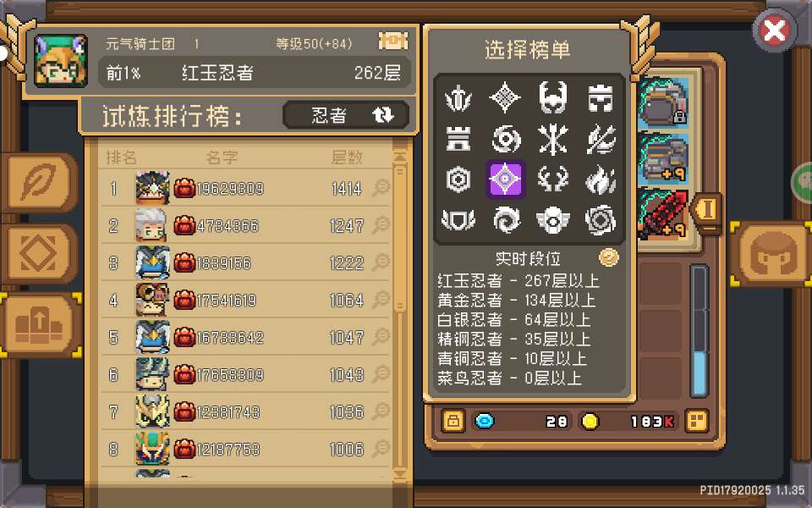This screenshot has width=812, height=508.
Task: Switch leaderboard class using 忍者 selector
Action: pos(346,114)
